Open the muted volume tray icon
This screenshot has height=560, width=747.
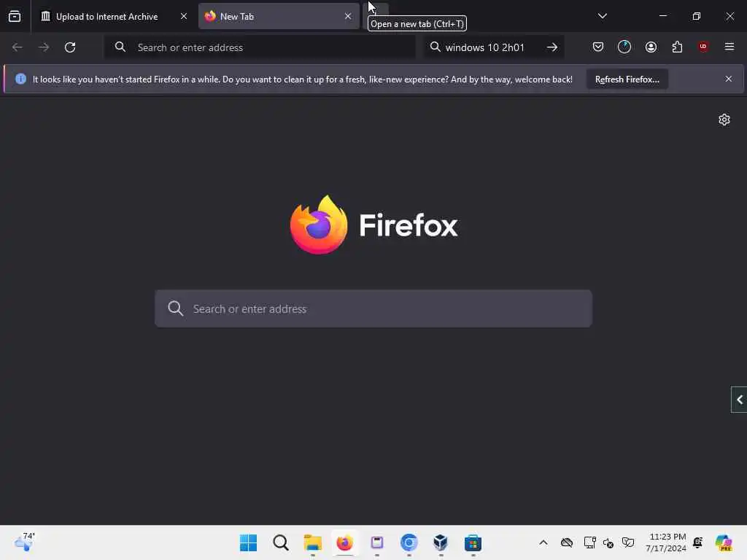coord(608,542)
